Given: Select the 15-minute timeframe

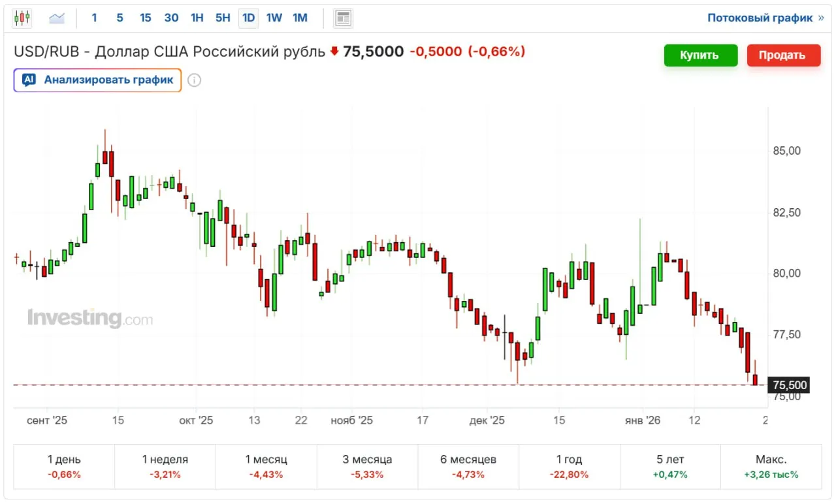Looking at the screenshot, I should 145,18.
